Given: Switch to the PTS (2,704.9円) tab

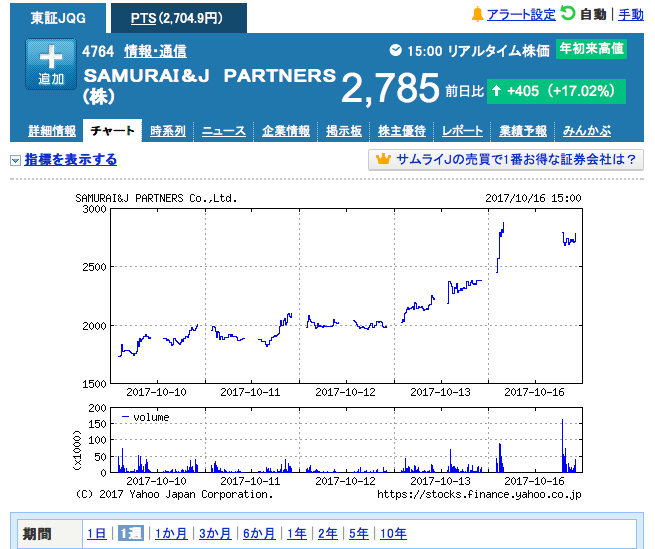Looking at the screenshot, I should pyautogui.click(x=179, y=18).
